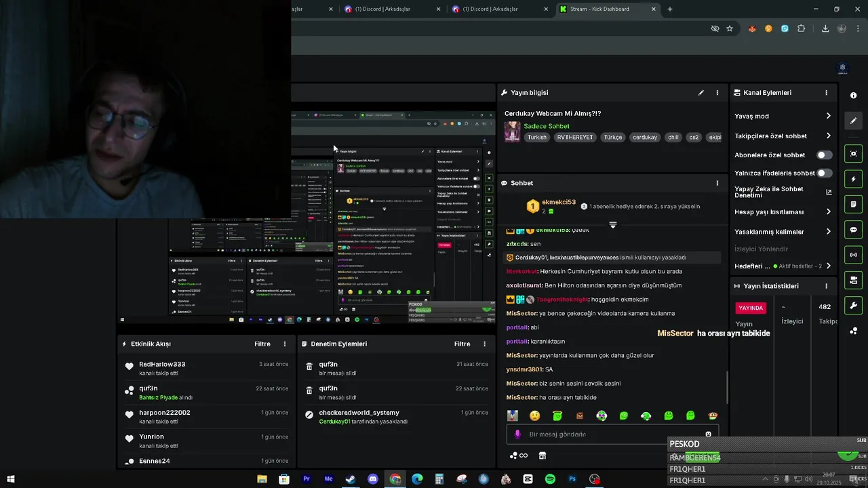Click the Windows Start button
The width and height of the screenshot is (868, 488).
point(11,479)
